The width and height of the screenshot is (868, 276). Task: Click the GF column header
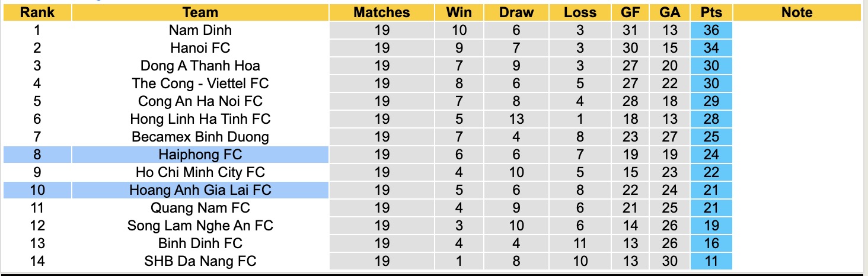(631, 12)
